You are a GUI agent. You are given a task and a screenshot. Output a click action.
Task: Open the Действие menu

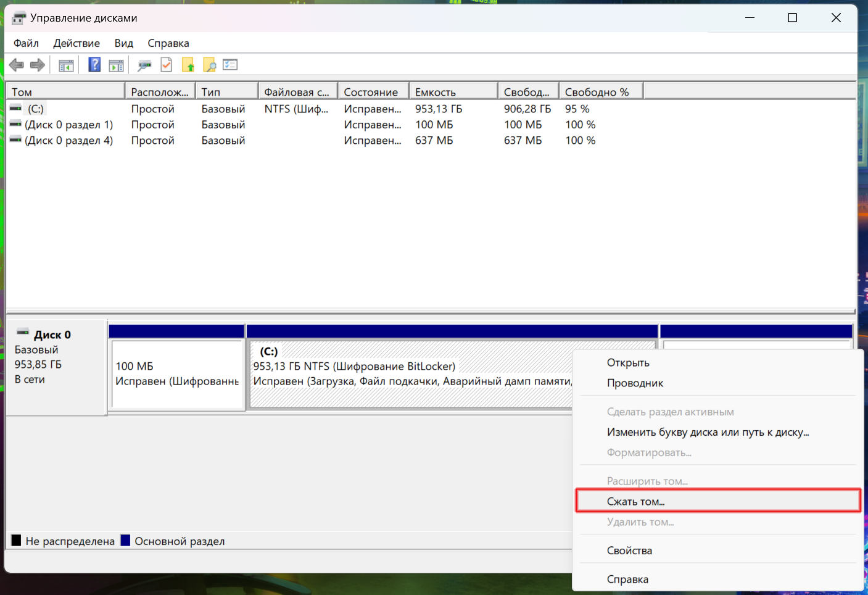(x=76, y=43)
